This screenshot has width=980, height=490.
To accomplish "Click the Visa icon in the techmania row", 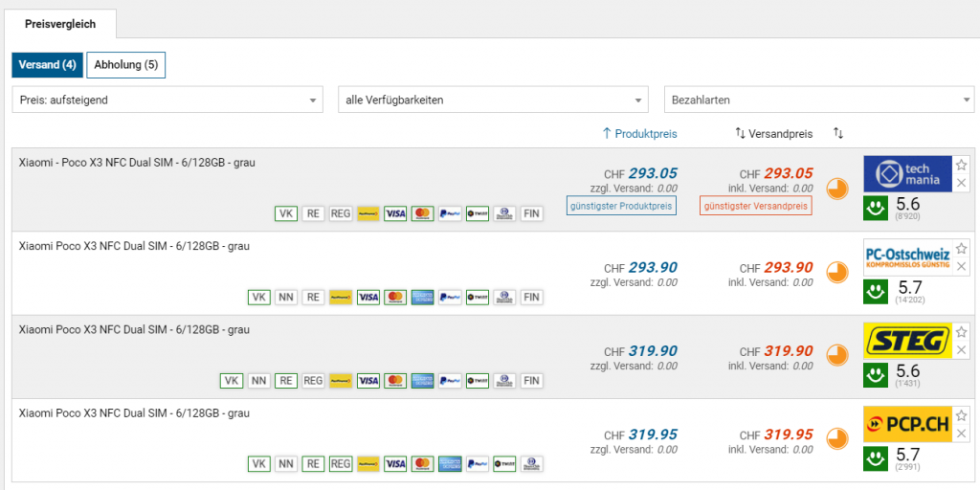I will [x=395, y=213].
